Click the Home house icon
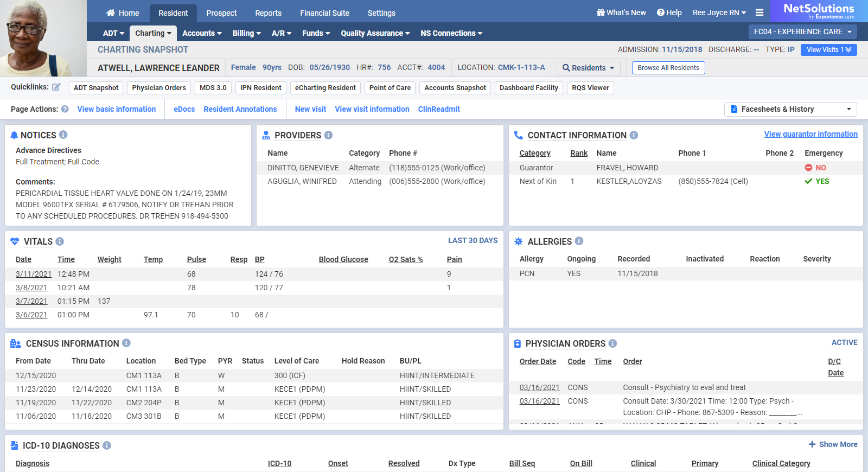 pos(111,13)
